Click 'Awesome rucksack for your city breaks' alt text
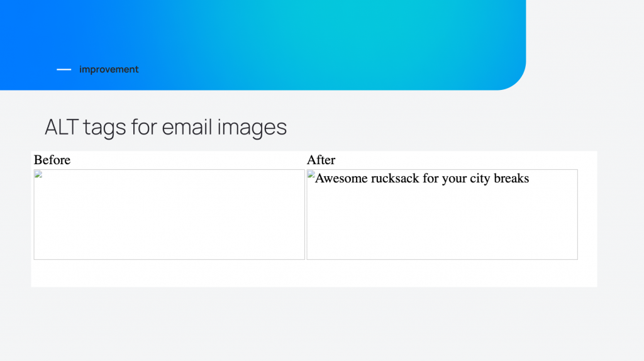This screenshot has height=361, width=644. tap(422, 178)
